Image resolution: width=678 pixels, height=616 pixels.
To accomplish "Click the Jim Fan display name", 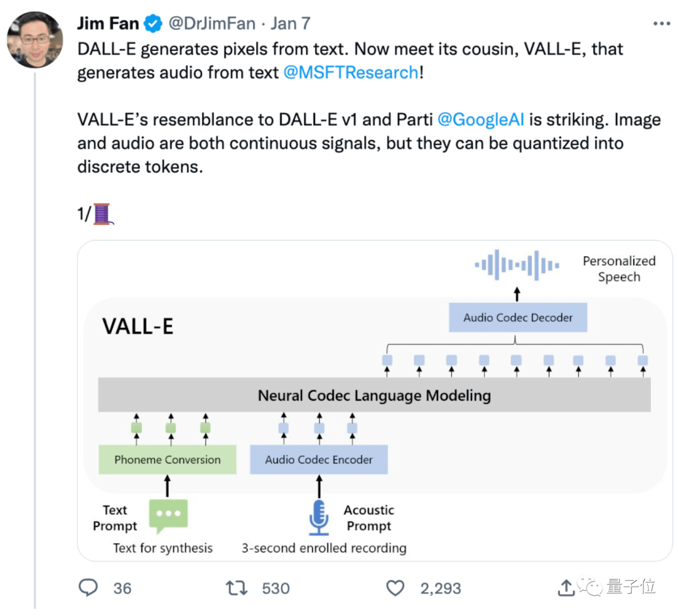I will click(107, 24).
